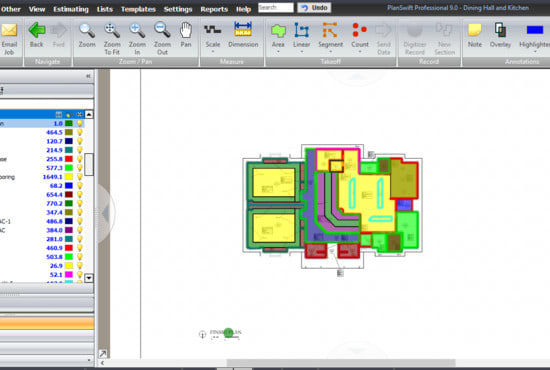This screenshot has width=550, height=370.
Task: Click the note marker above the floor plan
Action: [x=371, y=154]
